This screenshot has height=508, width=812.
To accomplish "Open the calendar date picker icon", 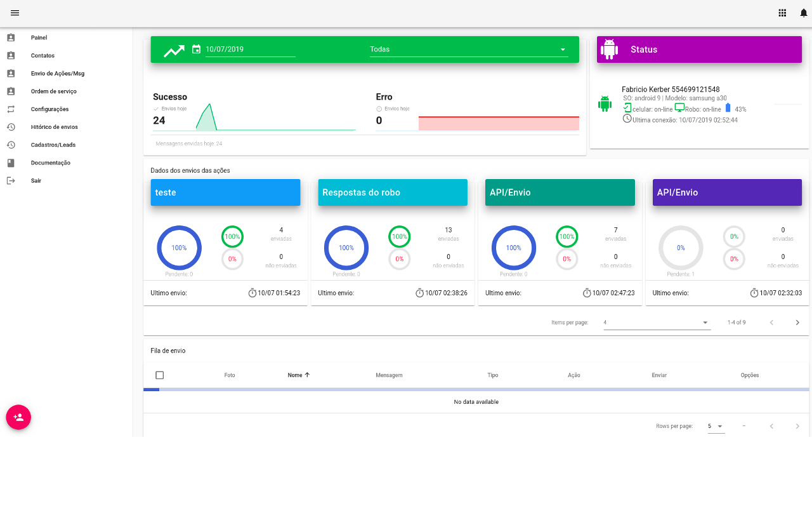I will pos(197,49).
